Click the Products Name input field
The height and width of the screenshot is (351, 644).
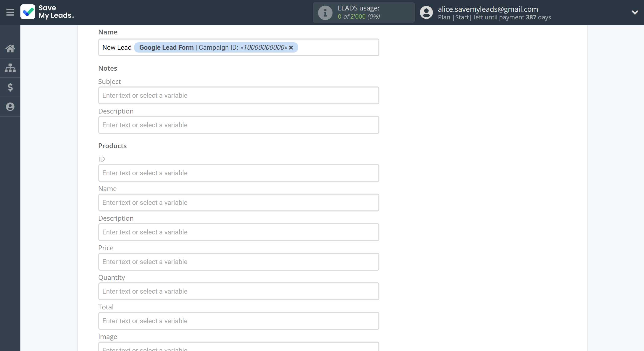coord(239,203)
